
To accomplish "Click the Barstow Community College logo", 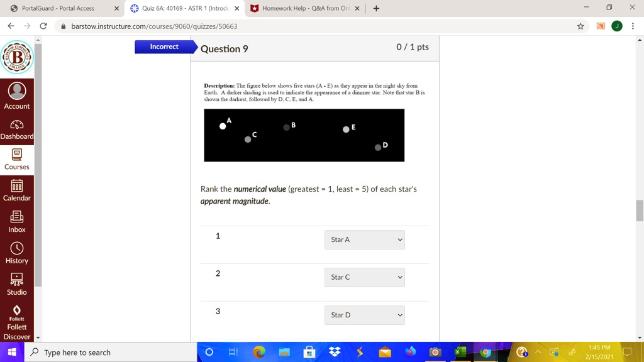I will pyautogui.click(x=17, y=57).
